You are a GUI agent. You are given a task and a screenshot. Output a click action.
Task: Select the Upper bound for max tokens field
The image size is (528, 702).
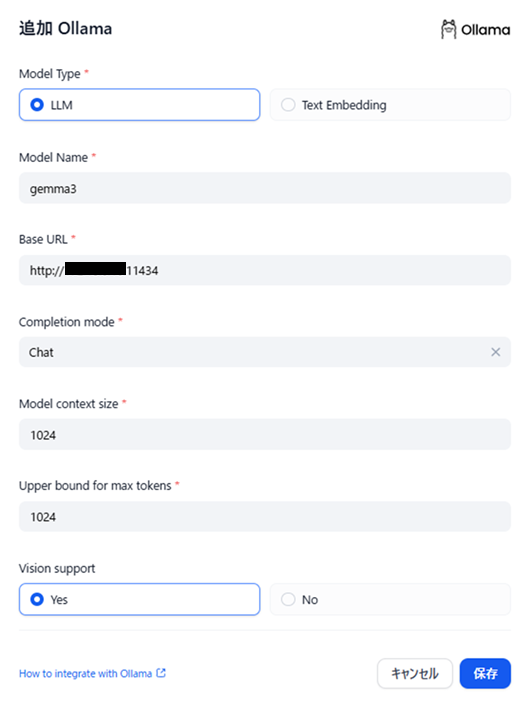(265, 517)
